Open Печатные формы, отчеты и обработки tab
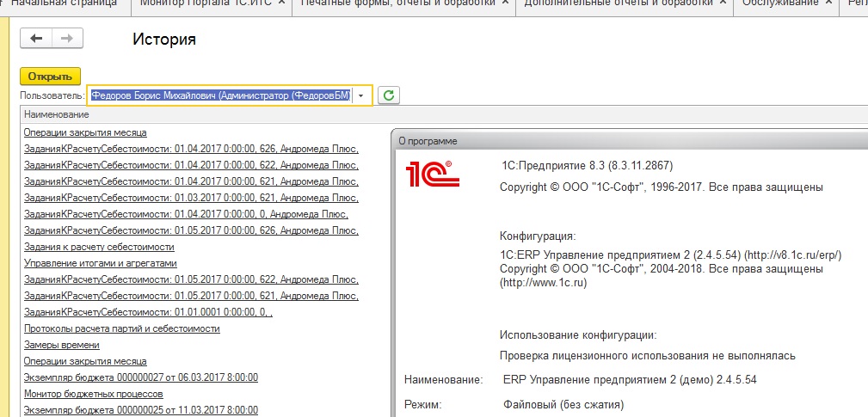 click(x=398, y=3)
